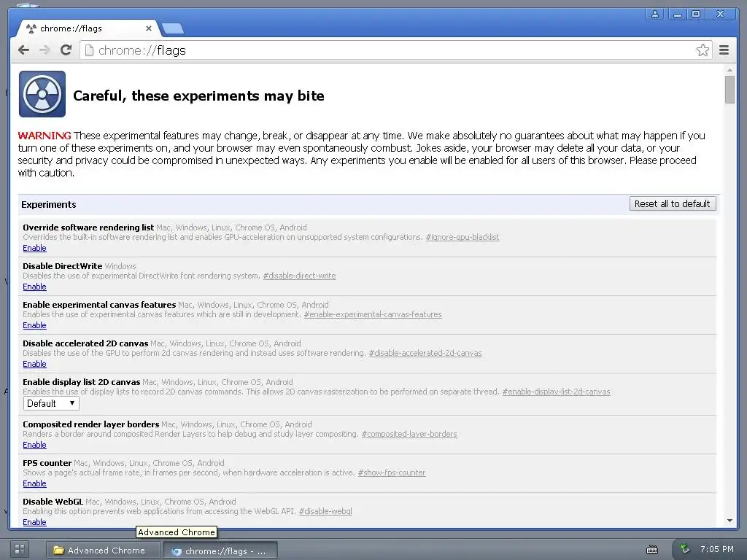Click Composited render layer borders title
The width and height of the screenshot is (747, 560).
pyautogui.click(x=91, y=424)
